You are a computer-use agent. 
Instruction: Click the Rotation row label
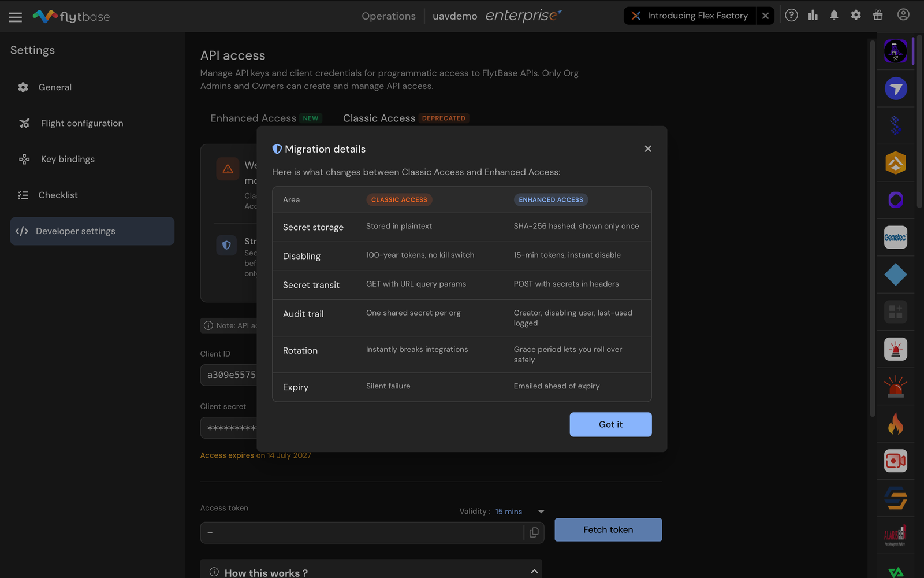(x=300, y=350)
